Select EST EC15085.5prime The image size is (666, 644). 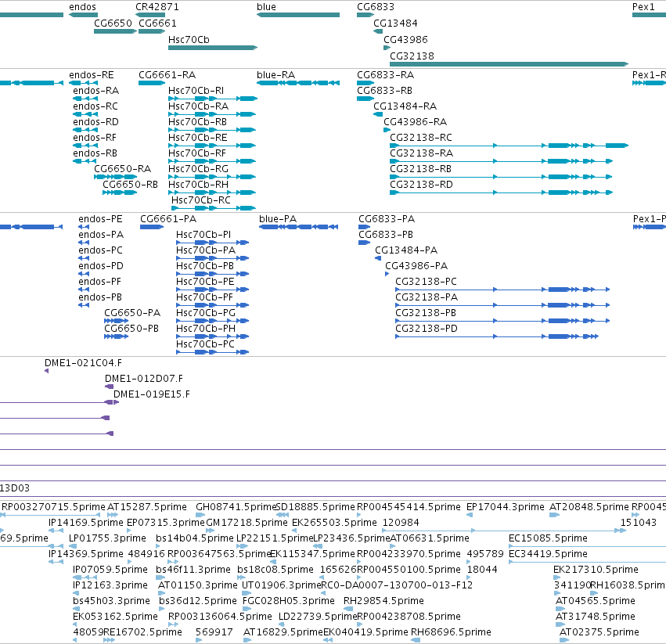548,538
